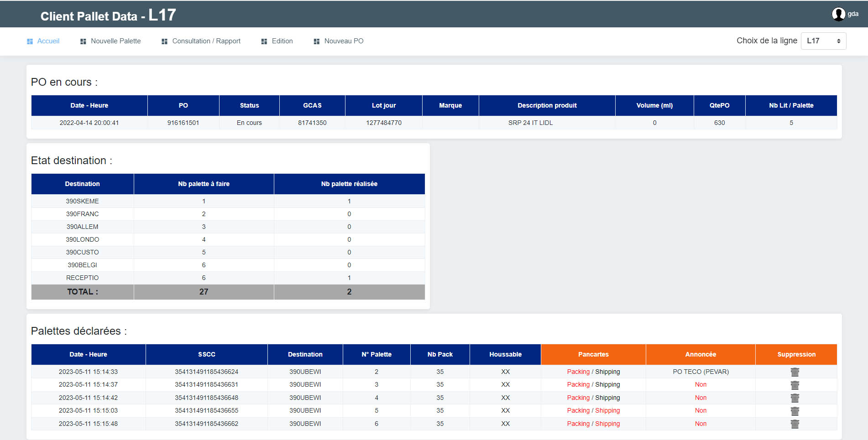Image resolution: width=868 pixels, height=440 pixels.
Task: Select the 390SKEME destination row
Action: coord(82,201)
